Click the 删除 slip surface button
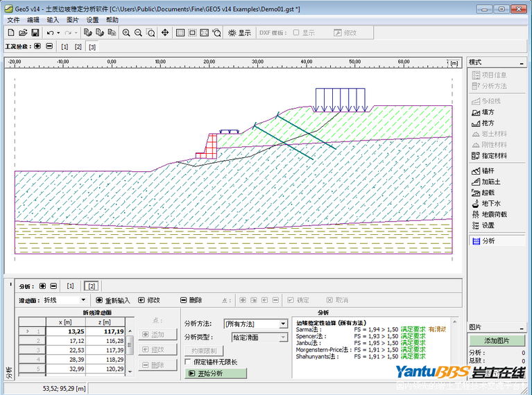532x395 pixels. [191, 300]
